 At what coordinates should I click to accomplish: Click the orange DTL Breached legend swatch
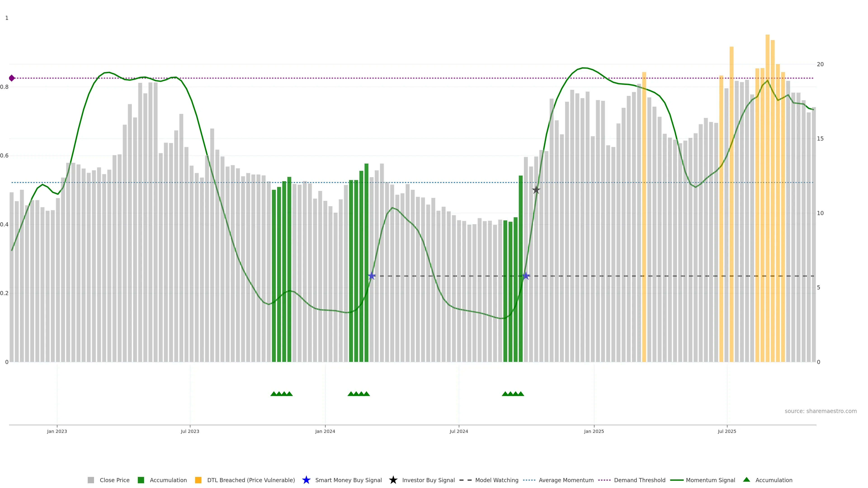(198, 480)
